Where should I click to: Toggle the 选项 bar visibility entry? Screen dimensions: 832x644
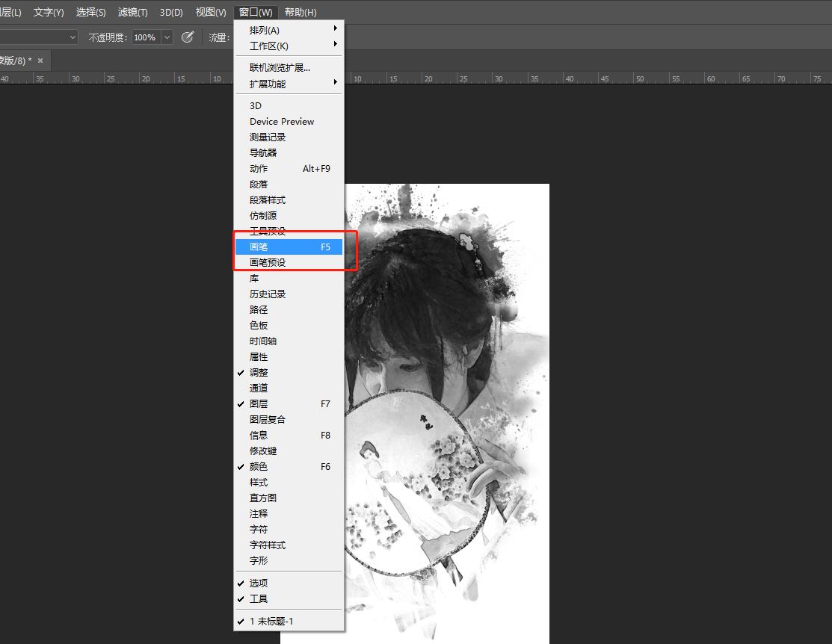pos(289,583)
